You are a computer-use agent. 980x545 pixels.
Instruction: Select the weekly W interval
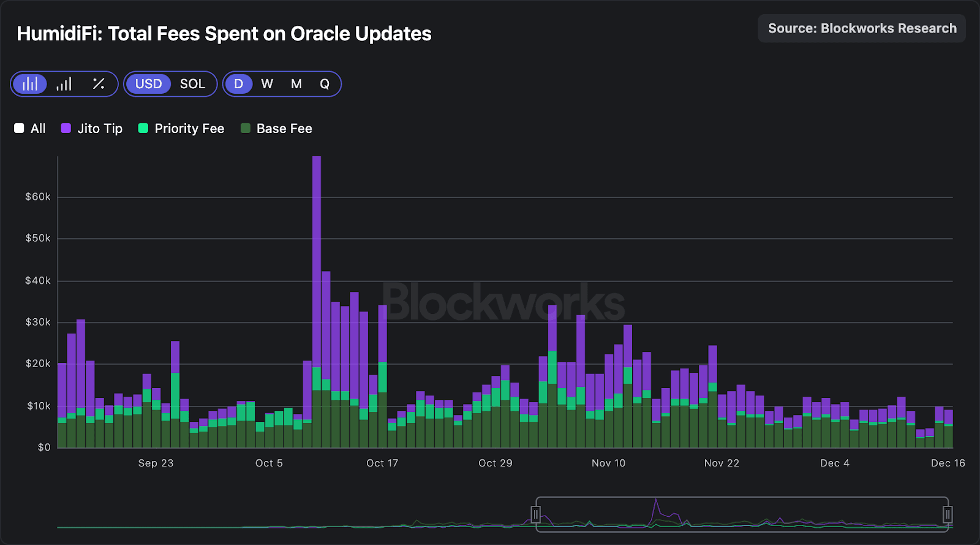coord(267,84)
